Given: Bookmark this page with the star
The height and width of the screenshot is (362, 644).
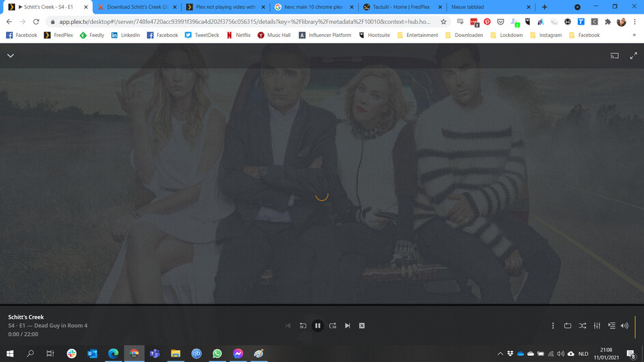Looking at the screenshot, I should coord(443,22).
